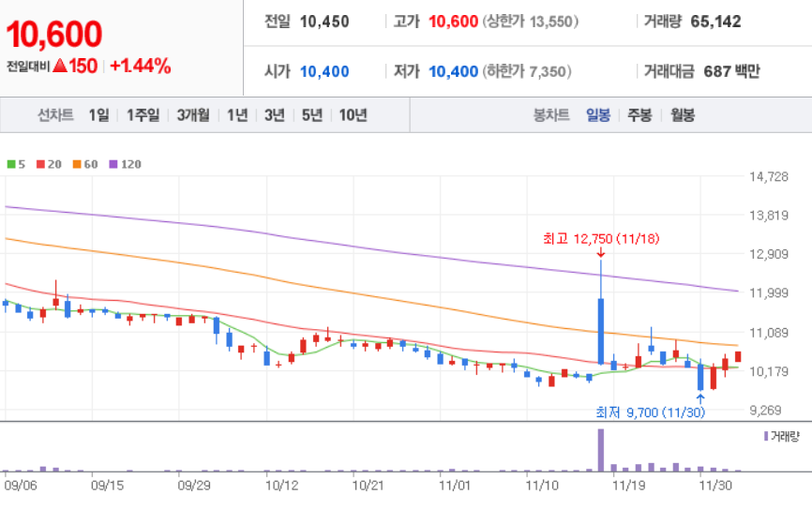Show the 5년 line chart
The width and height of the screenshot is (812, 509).
tap(312, 115)
